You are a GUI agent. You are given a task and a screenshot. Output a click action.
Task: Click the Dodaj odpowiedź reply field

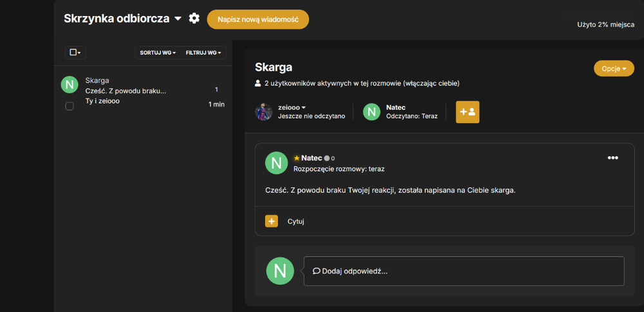464,271
